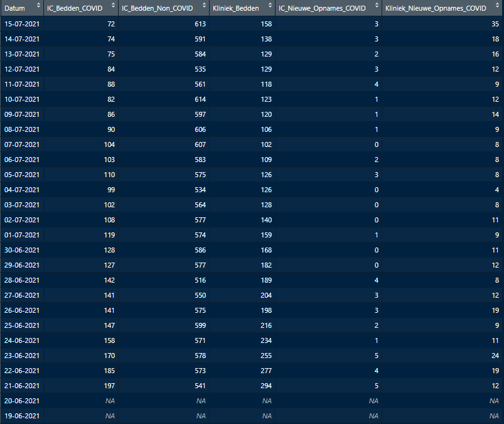Select the date cell 23-06-2021
The height and width of the screenshot is (424, 504).
point(22,356)
